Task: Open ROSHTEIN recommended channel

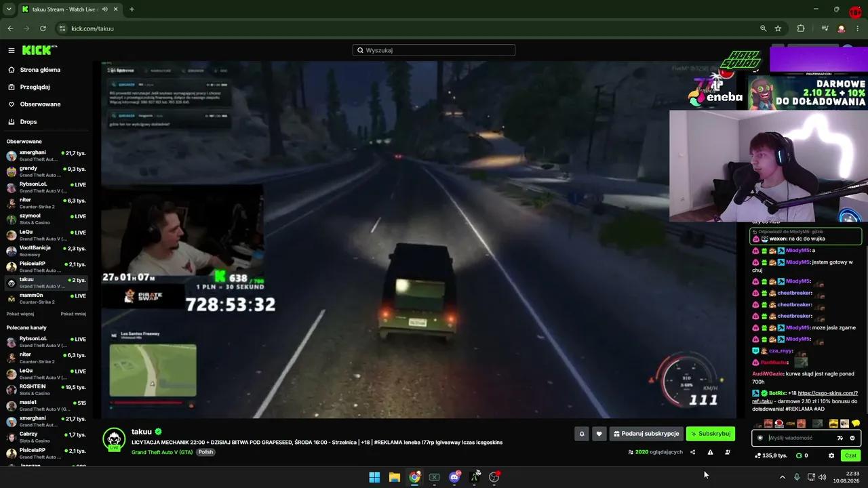Action: (46, 390)
